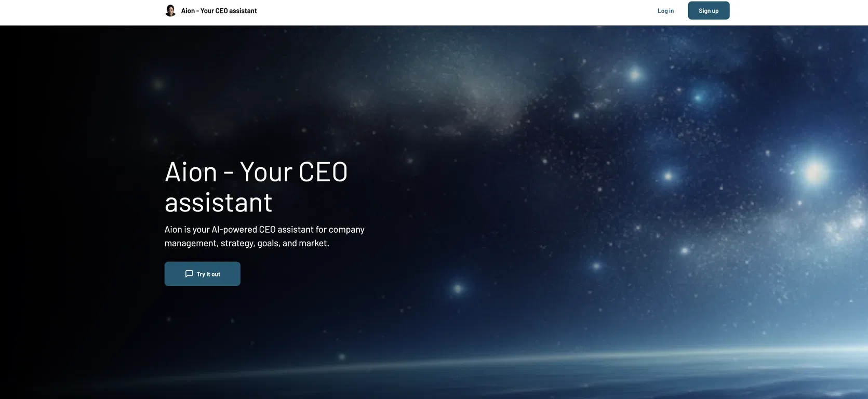Click the word Aion in header title
This screenshot has width=868, height=399.
(188, 11)
